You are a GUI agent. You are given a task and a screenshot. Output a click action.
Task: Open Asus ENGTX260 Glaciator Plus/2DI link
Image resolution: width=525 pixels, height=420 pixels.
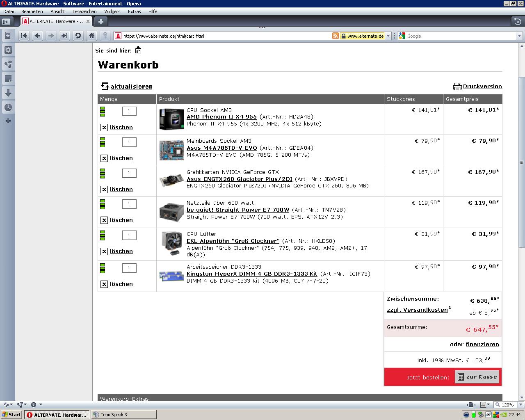pyautogui.click(x=240, y=179)
